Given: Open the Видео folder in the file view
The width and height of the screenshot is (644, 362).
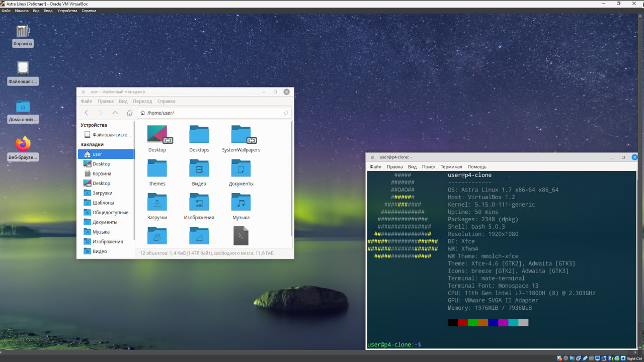Looking at the screenshot, I should click(199, 172).
